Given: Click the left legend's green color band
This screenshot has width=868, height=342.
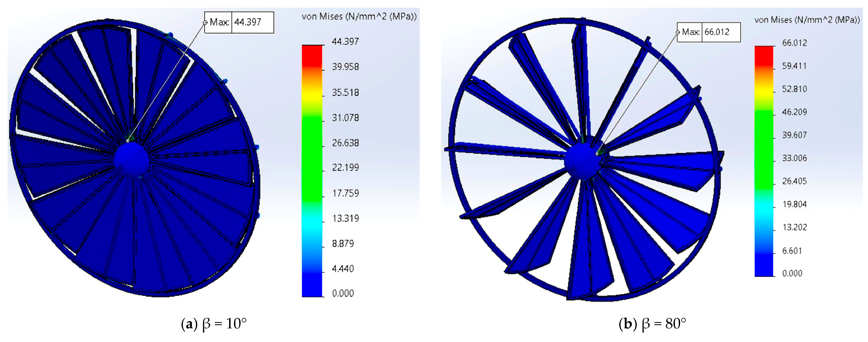Looking at the screenshot, I should tap(312, 158).
